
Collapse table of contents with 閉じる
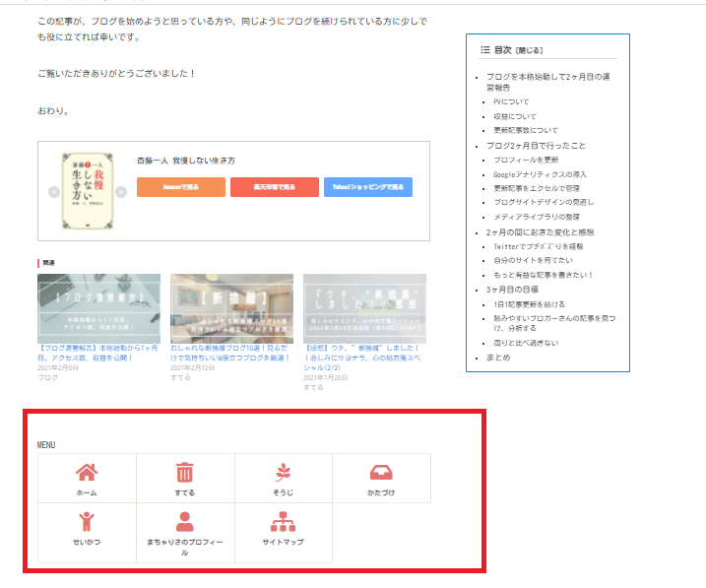tap(529, 50)
